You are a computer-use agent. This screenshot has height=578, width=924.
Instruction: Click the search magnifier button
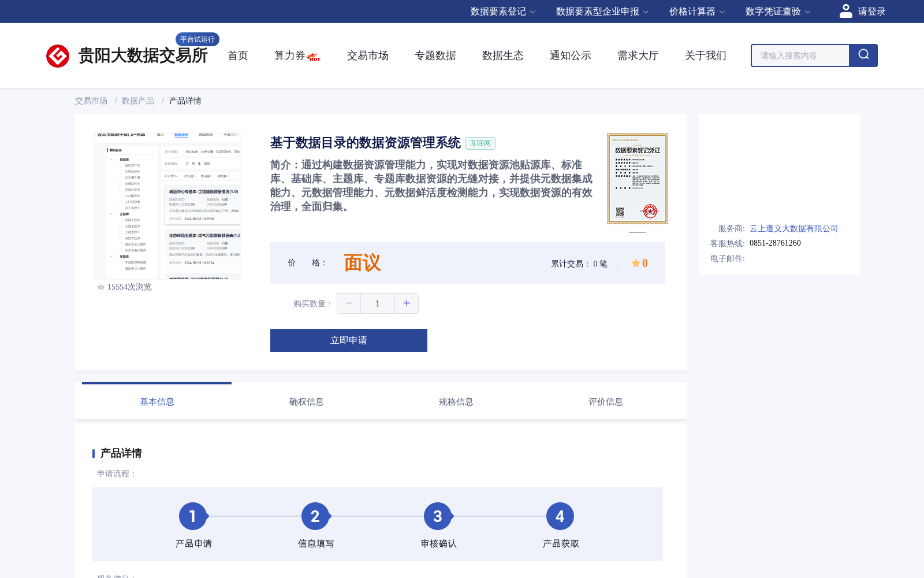[863, 55]
